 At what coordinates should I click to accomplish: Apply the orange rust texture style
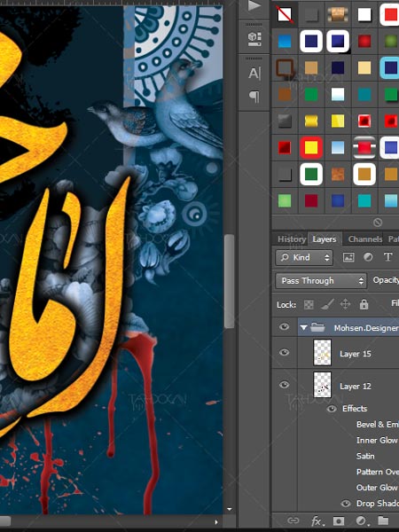click(338, 175)
